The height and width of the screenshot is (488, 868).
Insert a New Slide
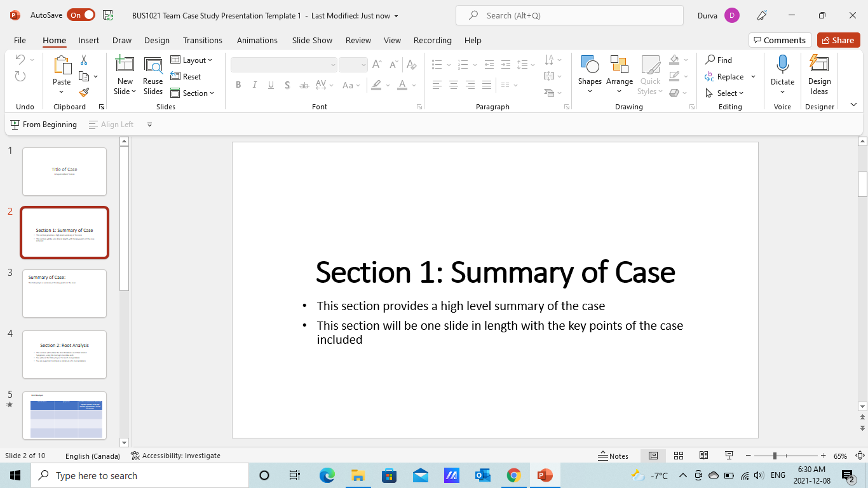pyautogui.click(x=125, y=76)
